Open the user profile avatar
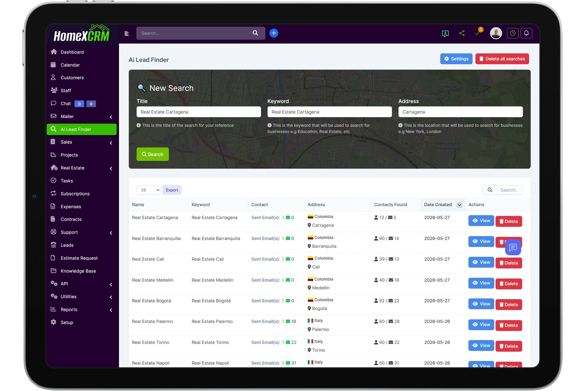The height and width of the screenshot is (391, 588). click(x=496, y=33)
